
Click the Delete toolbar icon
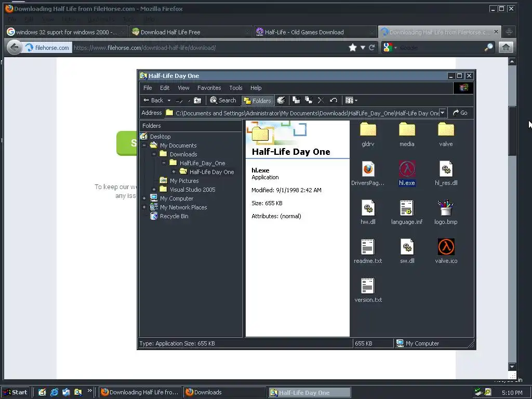pos(321,100)
